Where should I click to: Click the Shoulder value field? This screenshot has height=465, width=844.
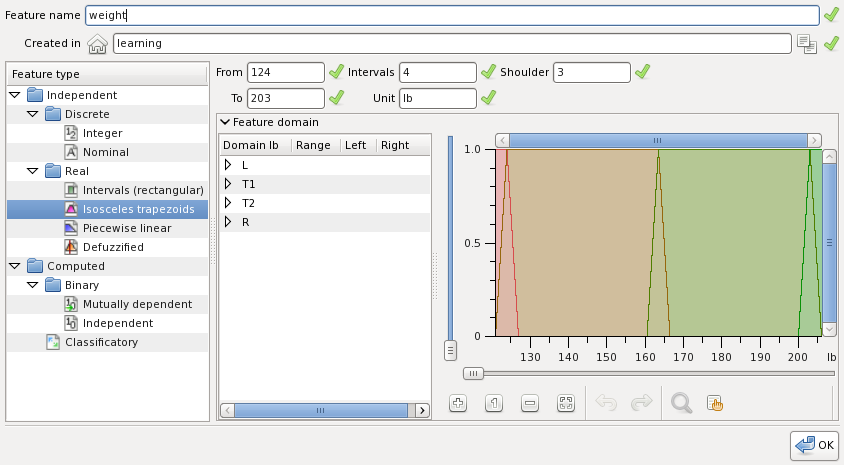click(x=592, y=72)
